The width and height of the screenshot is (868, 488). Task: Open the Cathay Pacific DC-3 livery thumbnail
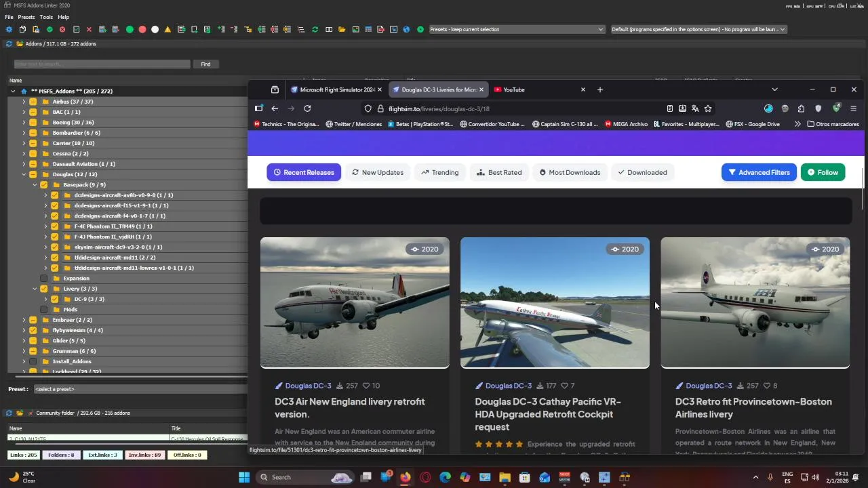(555, 302)
